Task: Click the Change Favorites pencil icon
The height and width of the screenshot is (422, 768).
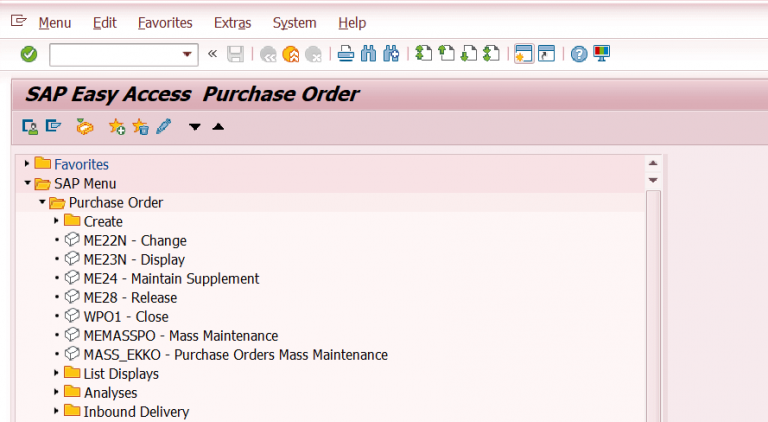Action: point(164,126)
